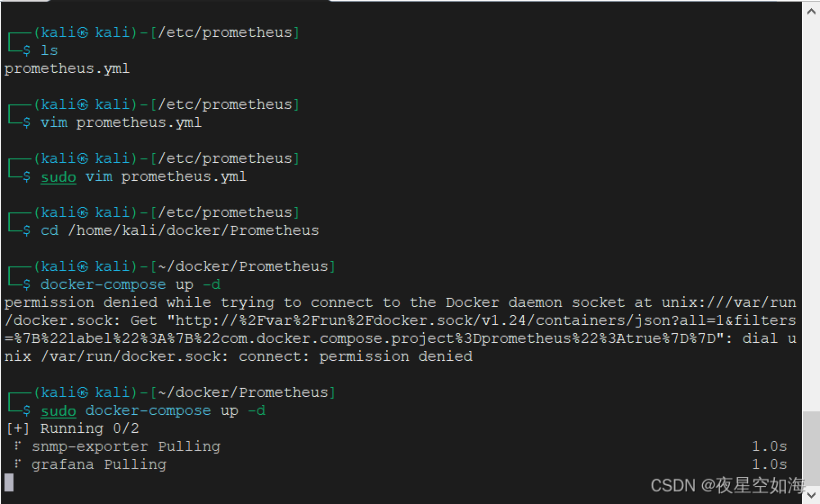
Task: Click the snmp-exporter service name
Action: pos(90,446)
